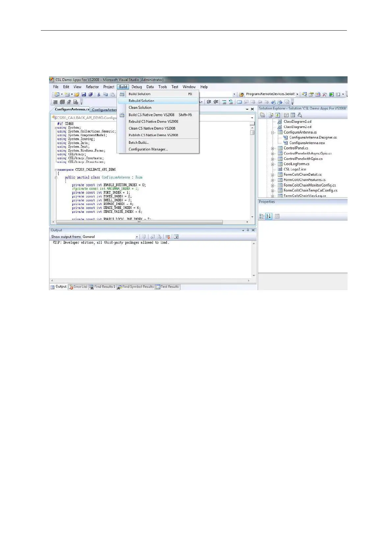Click the Build Solution icon in Build menu
The image size is (392, 554).
122,94
